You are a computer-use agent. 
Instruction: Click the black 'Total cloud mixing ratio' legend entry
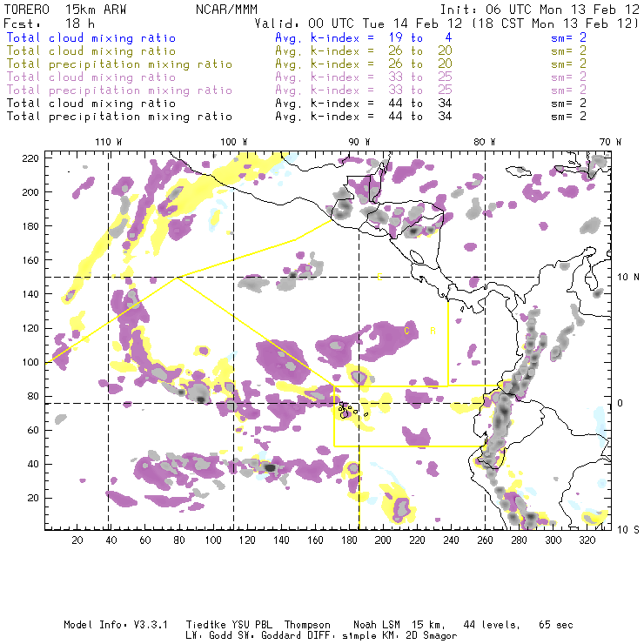(x=91, y=104)
